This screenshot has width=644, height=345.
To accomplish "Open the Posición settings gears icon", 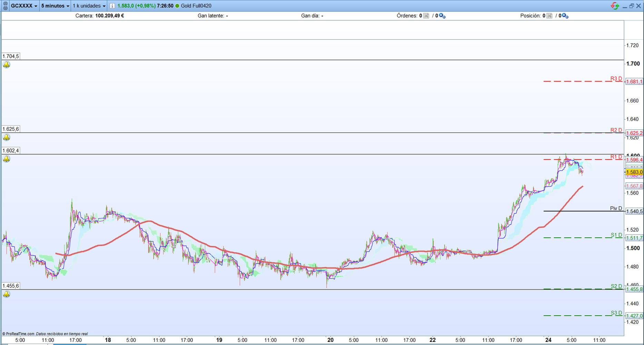I will coord(565,16).
